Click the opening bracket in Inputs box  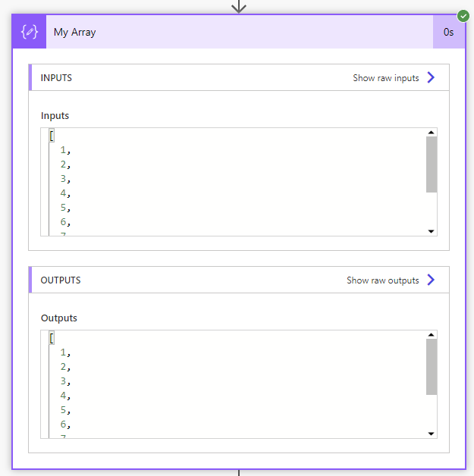52,136
